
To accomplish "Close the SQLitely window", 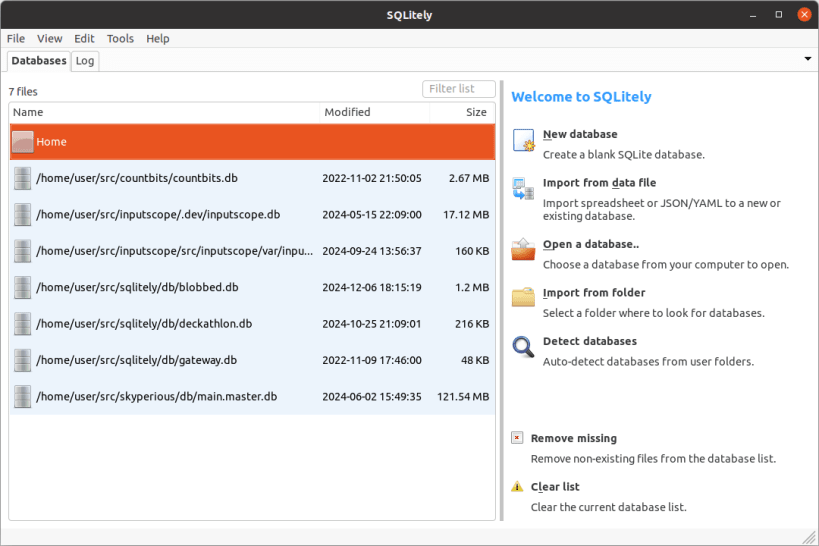I will tap(804, 15).
